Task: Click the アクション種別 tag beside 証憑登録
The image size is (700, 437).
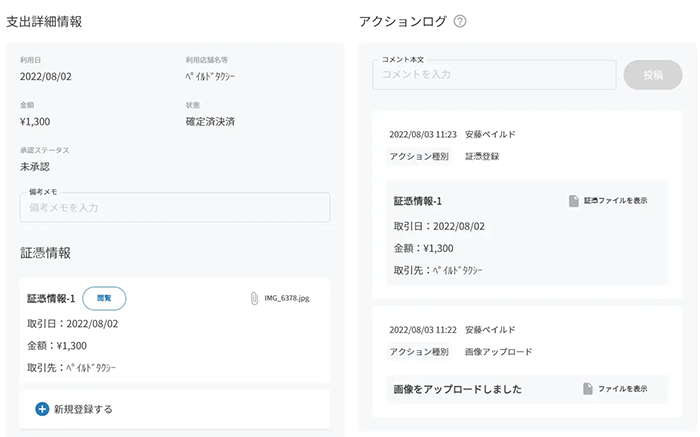Action: 419,156
